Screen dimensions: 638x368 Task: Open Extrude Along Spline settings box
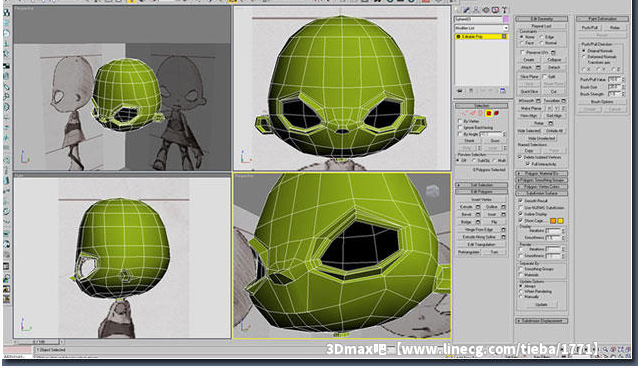coord(503,237)
